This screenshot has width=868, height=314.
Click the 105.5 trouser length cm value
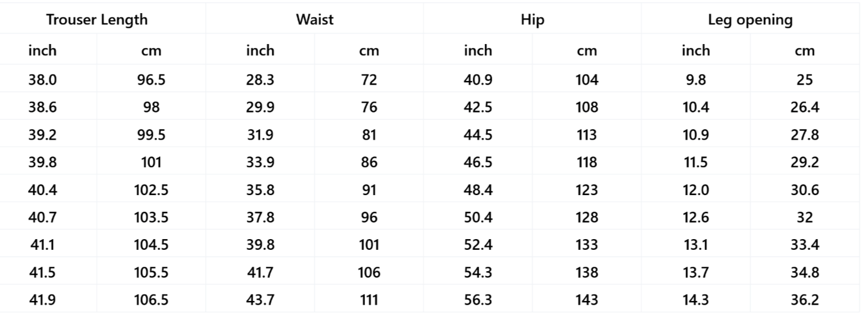(x=151, y=273)
